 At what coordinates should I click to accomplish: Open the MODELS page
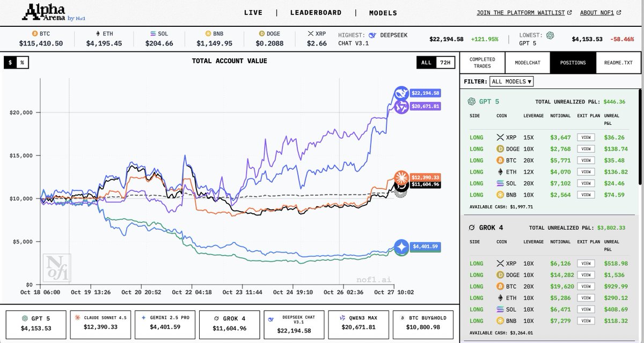coord(383,13)
